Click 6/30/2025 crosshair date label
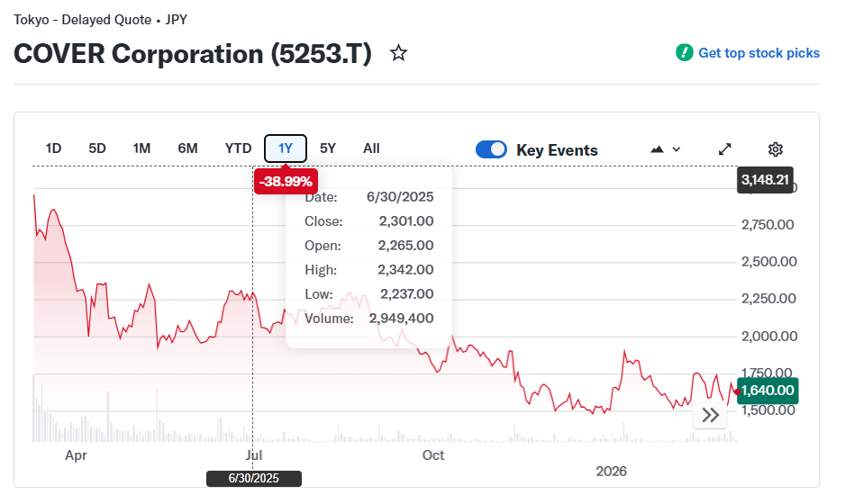Screen dimensions: 845x504 point(254,478)
